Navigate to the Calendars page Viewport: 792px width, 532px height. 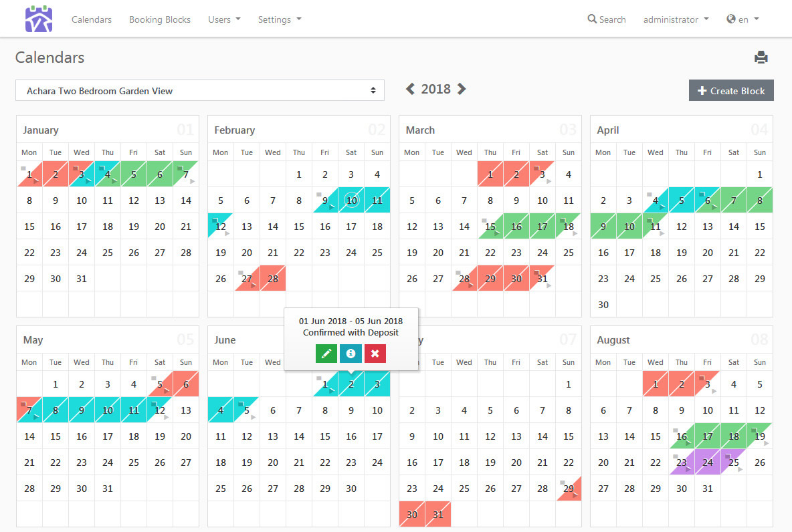point(92,19)
